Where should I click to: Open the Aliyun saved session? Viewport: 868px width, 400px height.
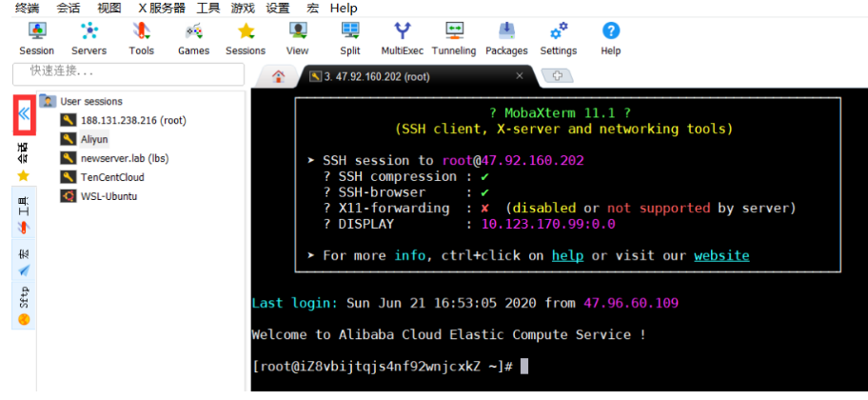94,139
